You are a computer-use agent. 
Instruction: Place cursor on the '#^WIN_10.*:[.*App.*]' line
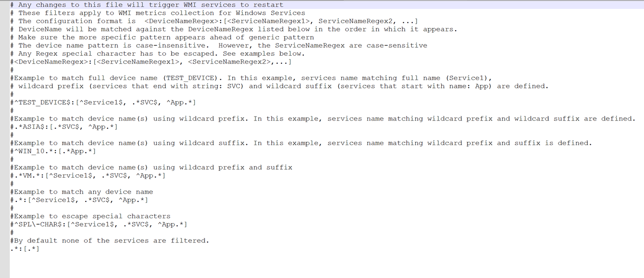click(x=53, y=151)
